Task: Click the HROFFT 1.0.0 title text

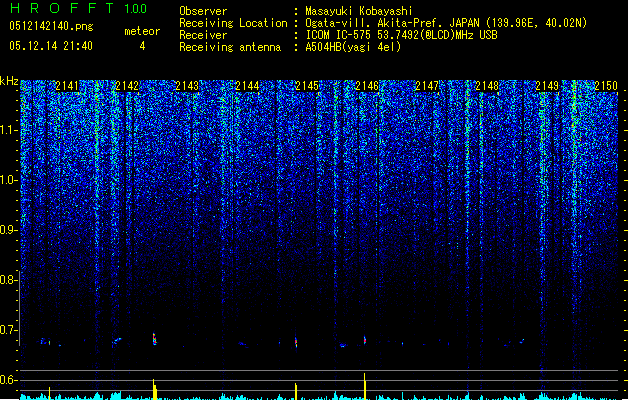Action: (78, 8)
